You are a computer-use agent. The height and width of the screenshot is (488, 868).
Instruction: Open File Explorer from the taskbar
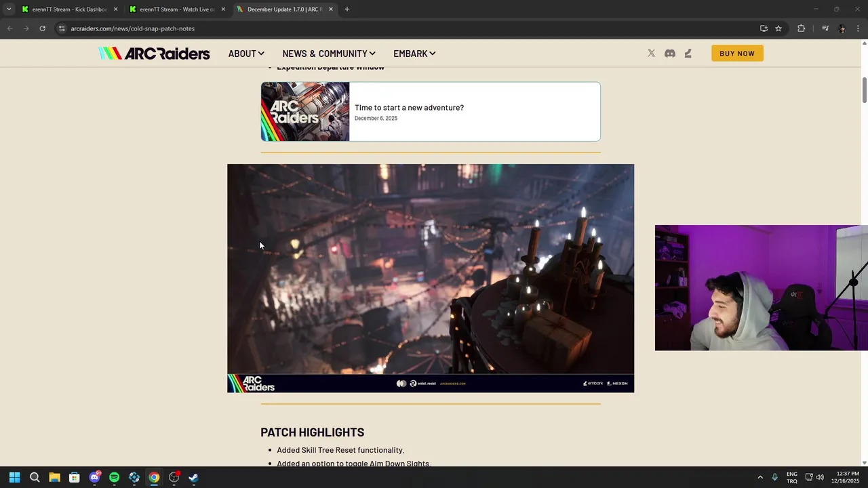[x=54, y=477]
